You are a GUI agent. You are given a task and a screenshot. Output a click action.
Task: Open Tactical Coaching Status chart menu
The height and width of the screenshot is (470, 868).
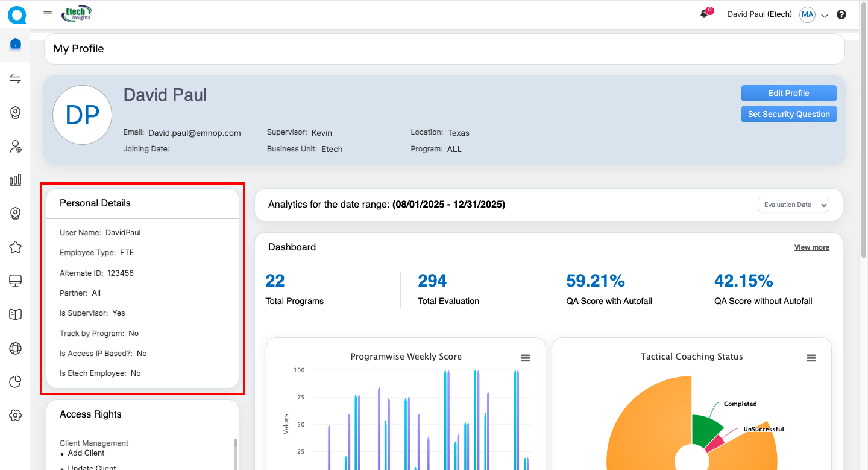[x=811, y=358]
